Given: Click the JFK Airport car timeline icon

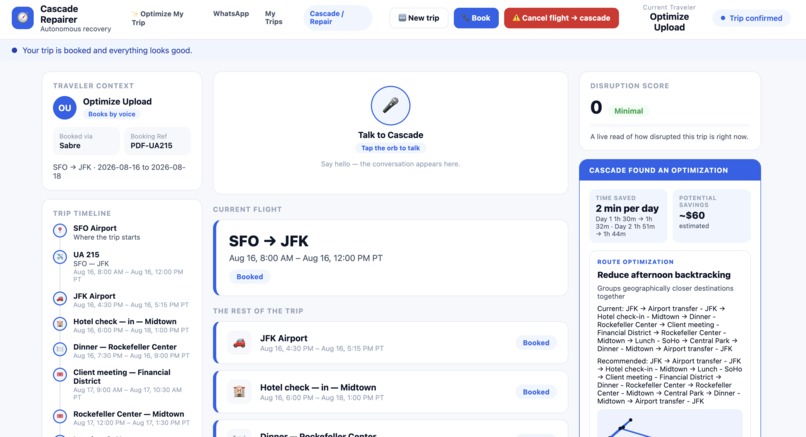Looking at the screenshot, I should pos(60,298).
